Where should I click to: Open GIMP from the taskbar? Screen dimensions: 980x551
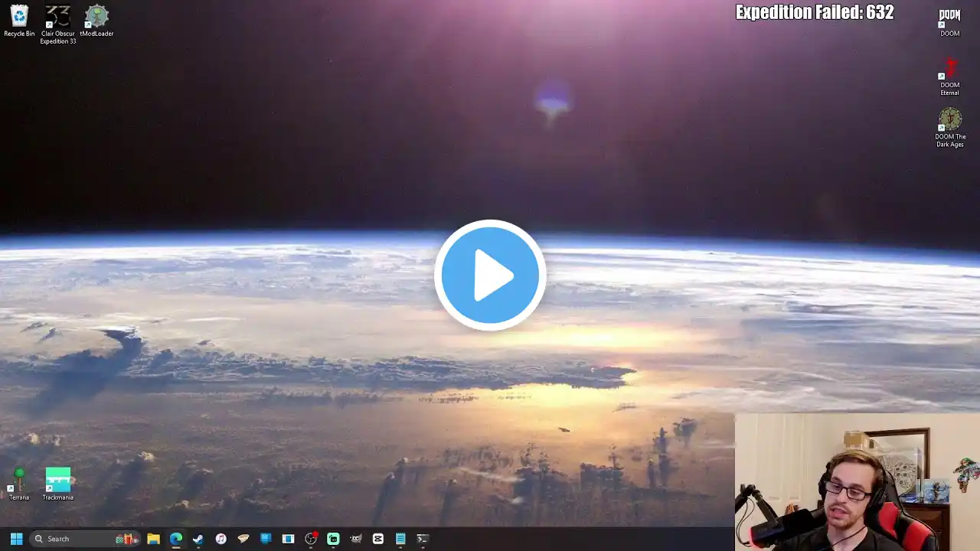tap(356, 539)
